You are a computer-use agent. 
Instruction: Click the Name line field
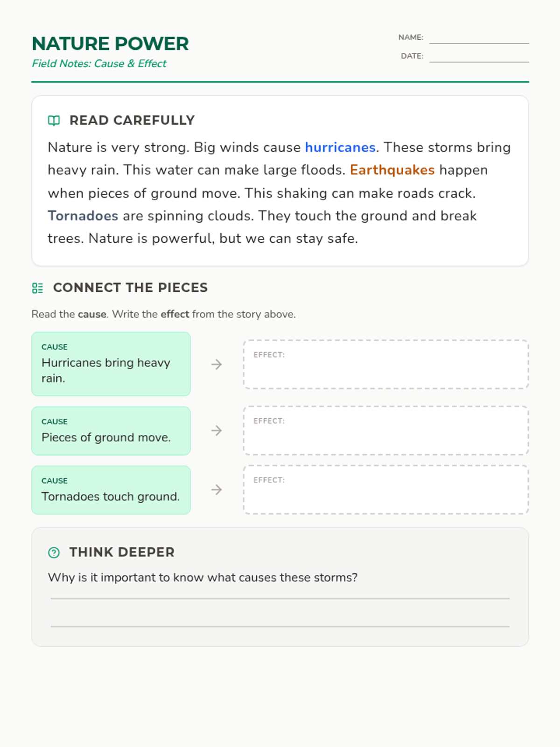point(479,38)
